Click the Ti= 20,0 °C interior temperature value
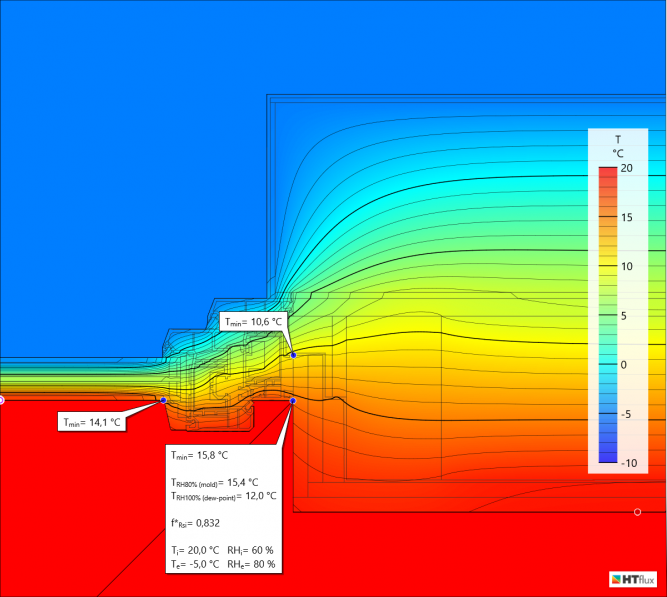667x597 pixels. (194, 550)
